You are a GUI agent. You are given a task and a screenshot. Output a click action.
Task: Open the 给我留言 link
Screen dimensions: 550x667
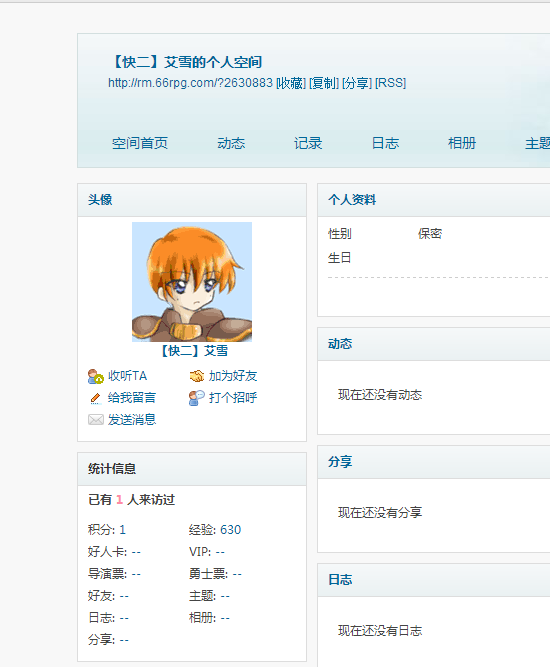click(x=132, y=398)
